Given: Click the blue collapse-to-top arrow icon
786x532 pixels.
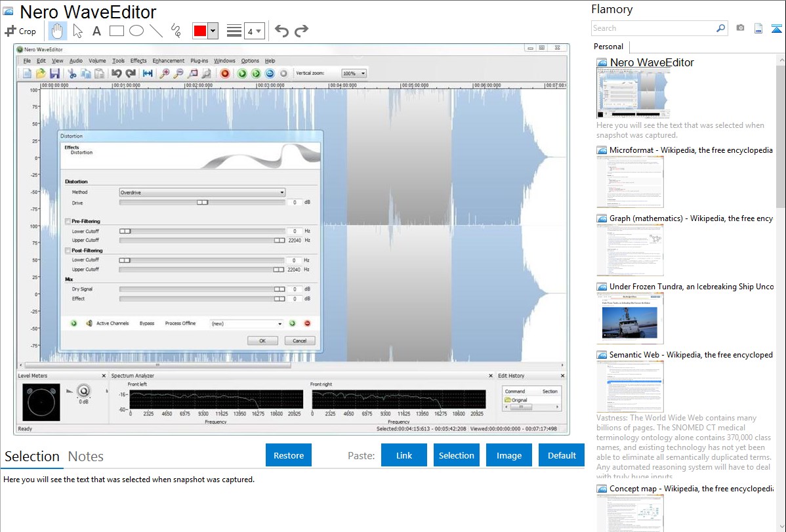Looking at the screenshot, I should 776,28.
